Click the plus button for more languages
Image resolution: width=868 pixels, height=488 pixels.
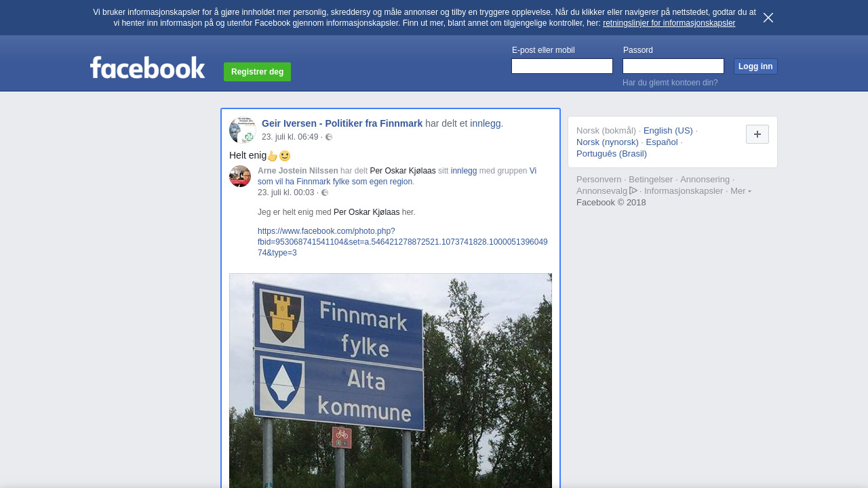[757, 134]
